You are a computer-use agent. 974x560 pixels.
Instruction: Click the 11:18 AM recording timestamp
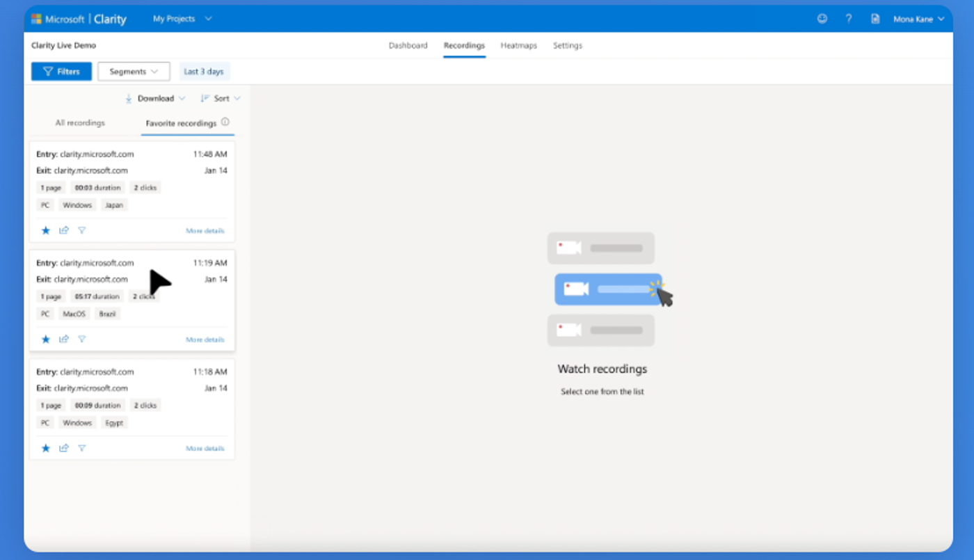click(210, 372)
